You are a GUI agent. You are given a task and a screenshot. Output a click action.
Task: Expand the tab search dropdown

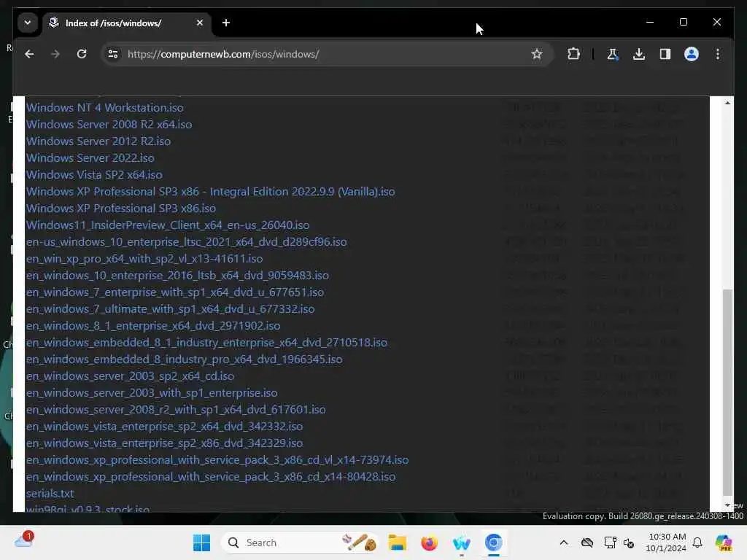28,23
